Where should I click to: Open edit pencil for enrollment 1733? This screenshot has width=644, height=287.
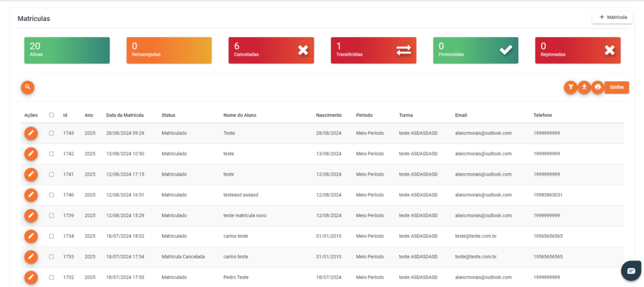pos(31,257)
